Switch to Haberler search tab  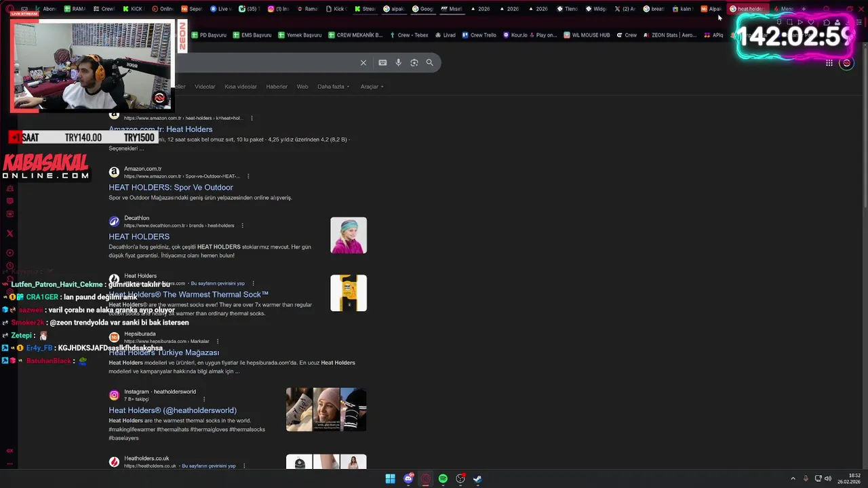277,87
